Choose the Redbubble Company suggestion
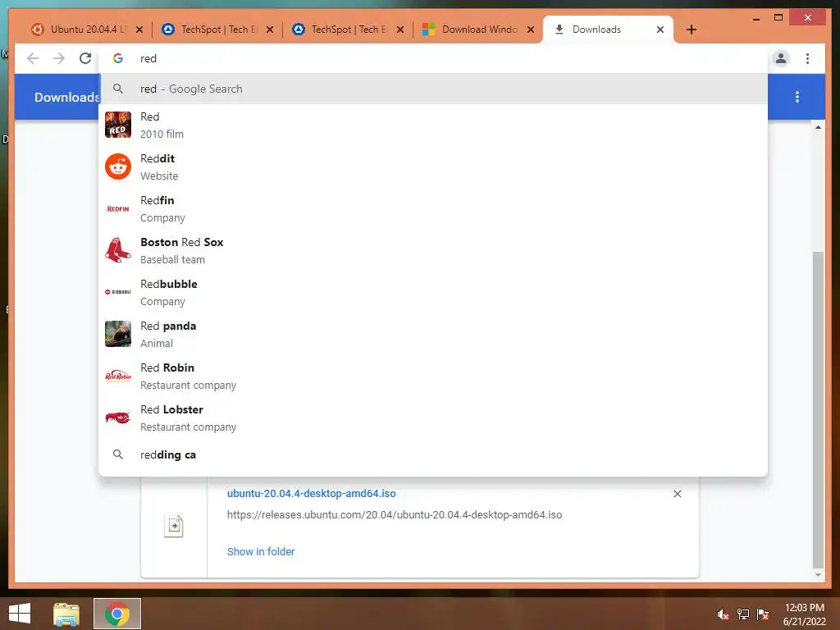Image resolution: width=840 pixels, height=630 pixels. [433, 292]
